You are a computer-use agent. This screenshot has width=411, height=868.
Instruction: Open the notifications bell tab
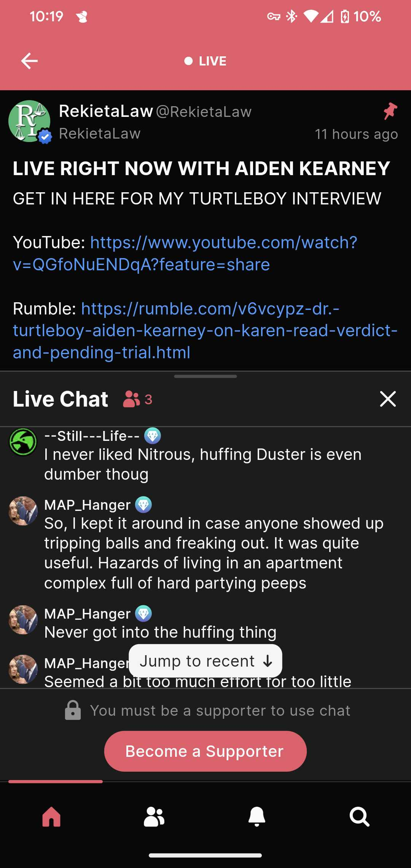(x=257, y=817)
